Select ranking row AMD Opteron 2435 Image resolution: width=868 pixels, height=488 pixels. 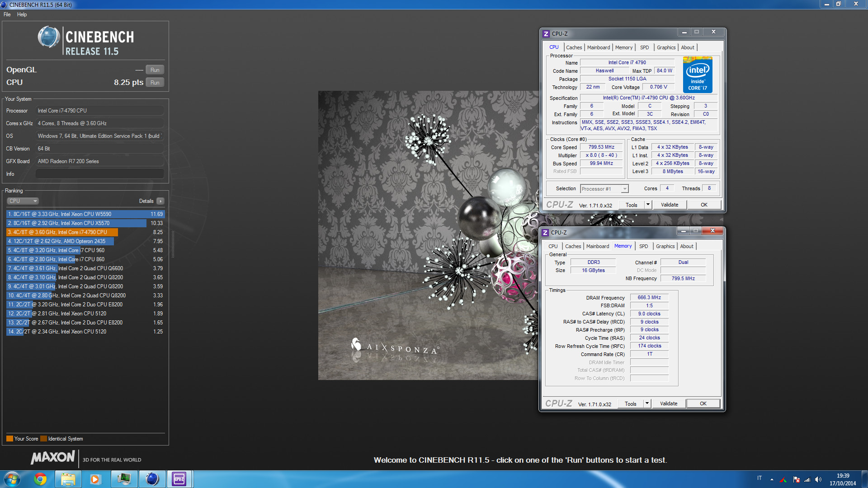click(85, 241)
